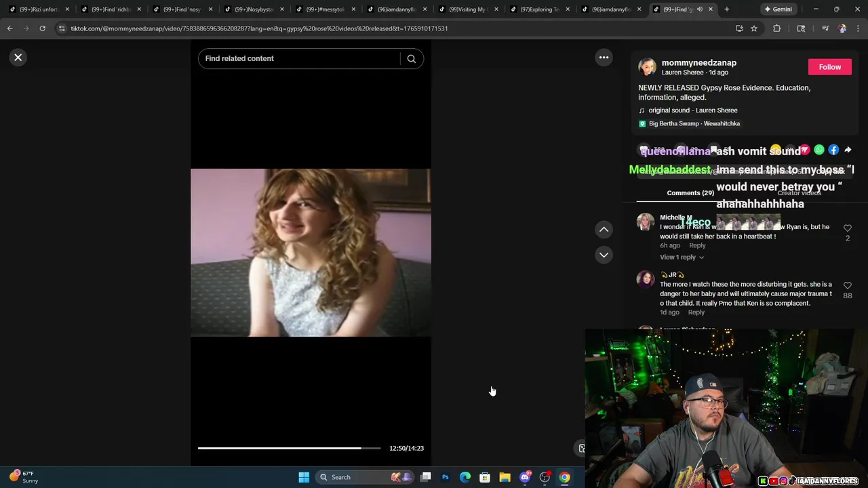Open File Explorer from taskbar
868x488 pixels.
505,477
